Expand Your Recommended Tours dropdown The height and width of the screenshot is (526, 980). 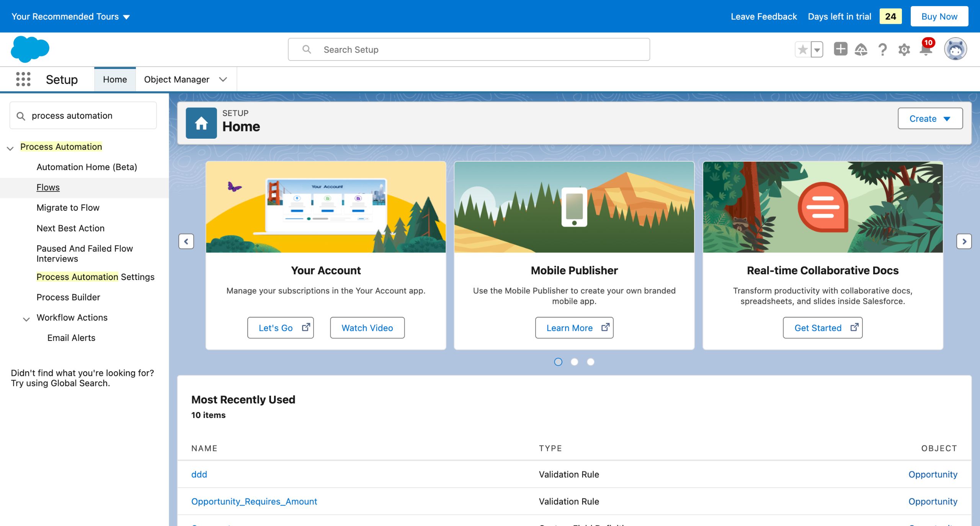71,16
